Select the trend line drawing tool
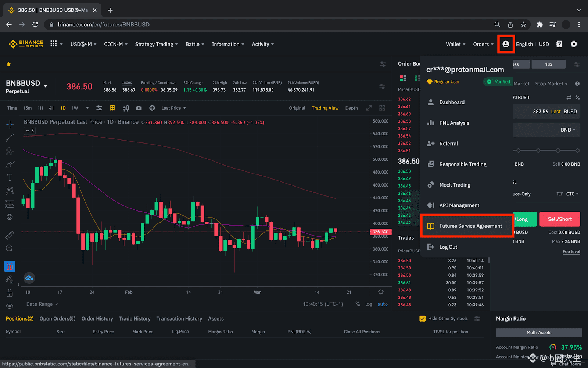Image resolution: width=588 pixels, height=368 pixels. [x=10, y=138]
